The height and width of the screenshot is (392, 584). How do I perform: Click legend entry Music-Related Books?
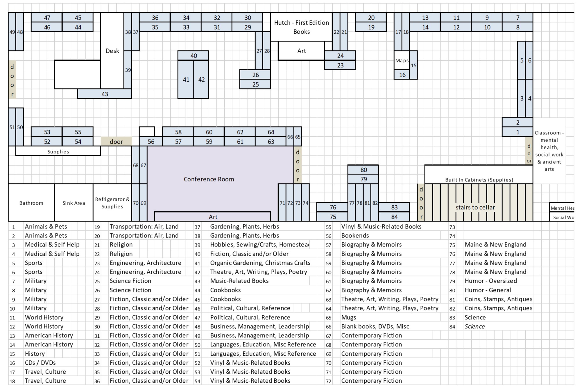point(239,281)
